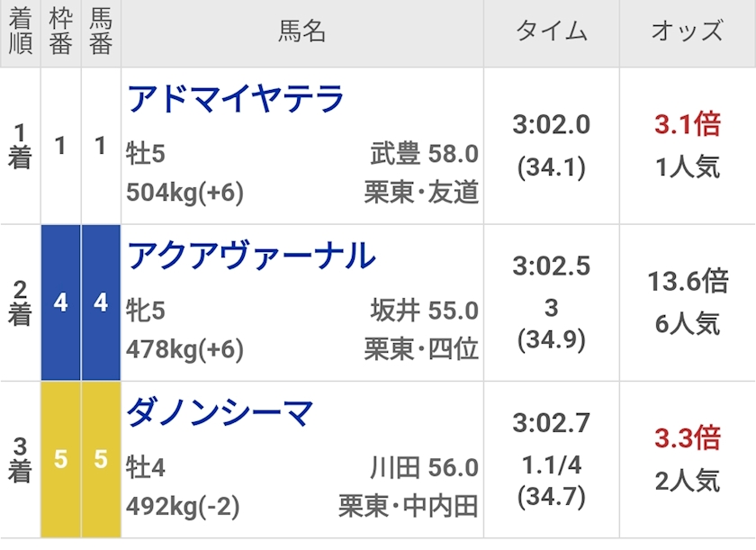
Task: Click the タイム column header
Action: (551, 33)
